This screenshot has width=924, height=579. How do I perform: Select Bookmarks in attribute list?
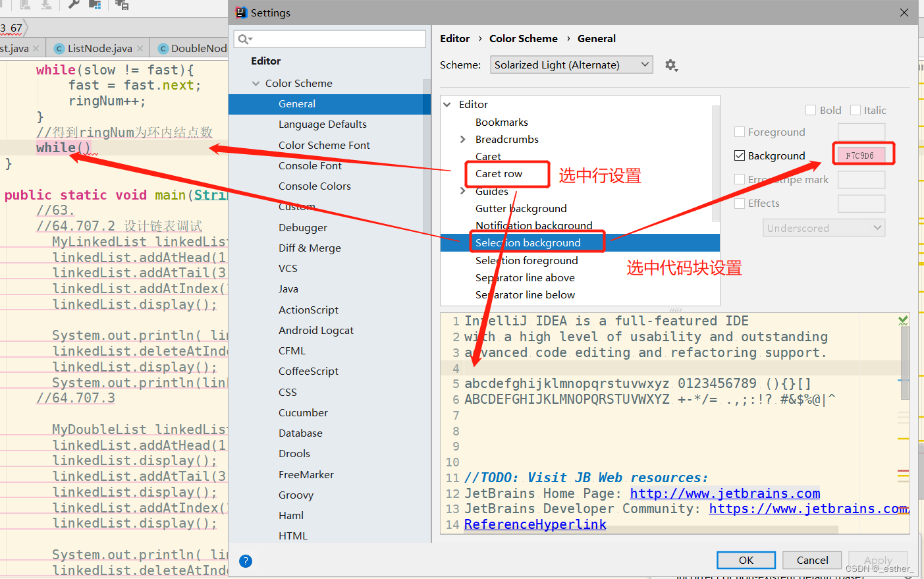click(502, 123)
